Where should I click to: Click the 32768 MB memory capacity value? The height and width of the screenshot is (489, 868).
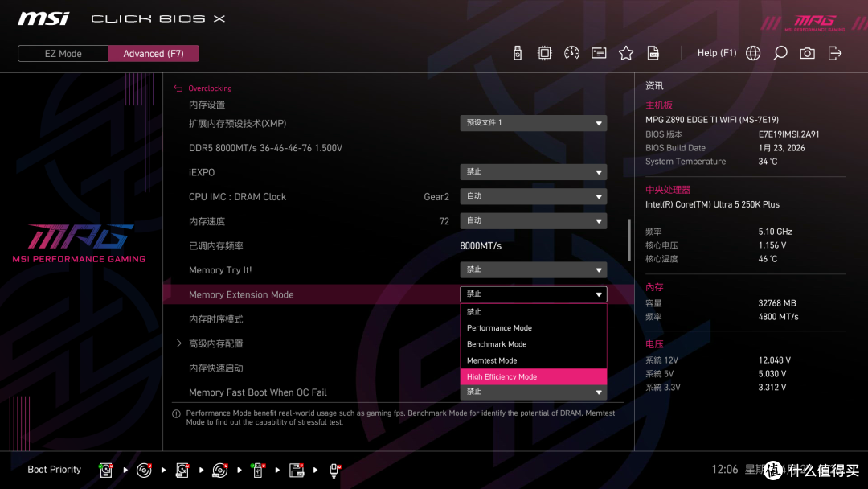pyautogui.click(x=777, y=303)
